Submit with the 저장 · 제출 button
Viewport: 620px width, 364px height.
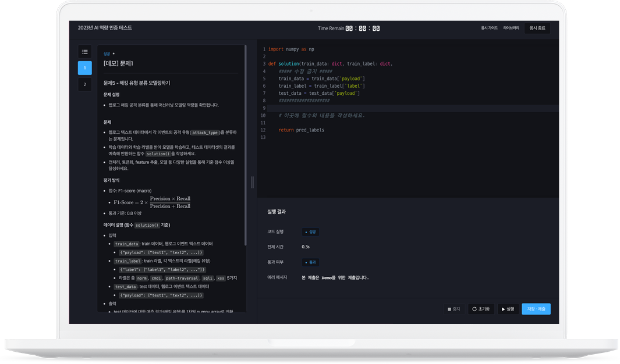click(536, 309)
